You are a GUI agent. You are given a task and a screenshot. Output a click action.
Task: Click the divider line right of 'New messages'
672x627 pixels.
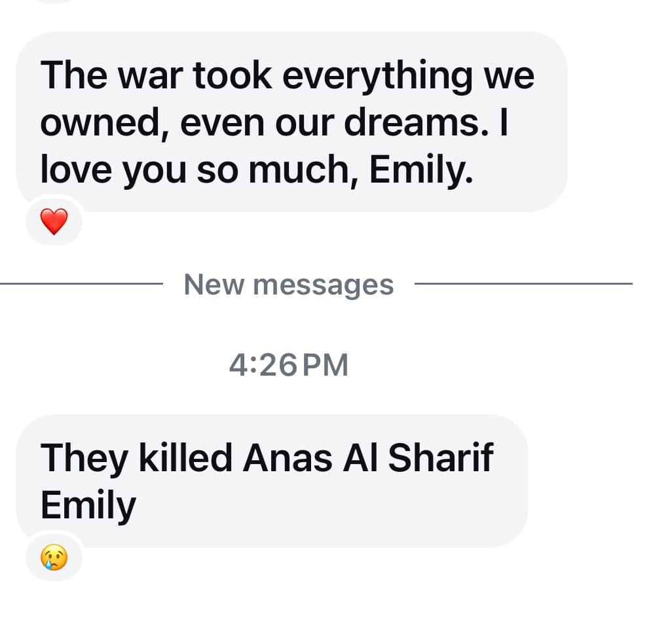click(523, 283)
